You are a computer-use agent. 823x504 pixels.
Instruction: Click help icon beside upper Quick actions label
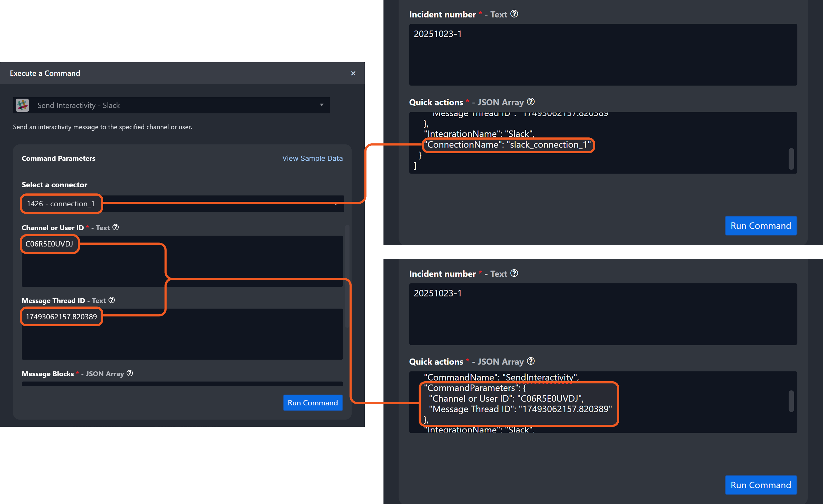[531, 102]
